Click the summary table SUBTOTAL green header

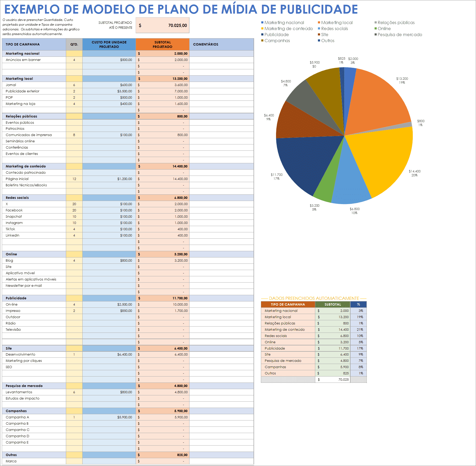pyautogui.click(x=332, y=304)
